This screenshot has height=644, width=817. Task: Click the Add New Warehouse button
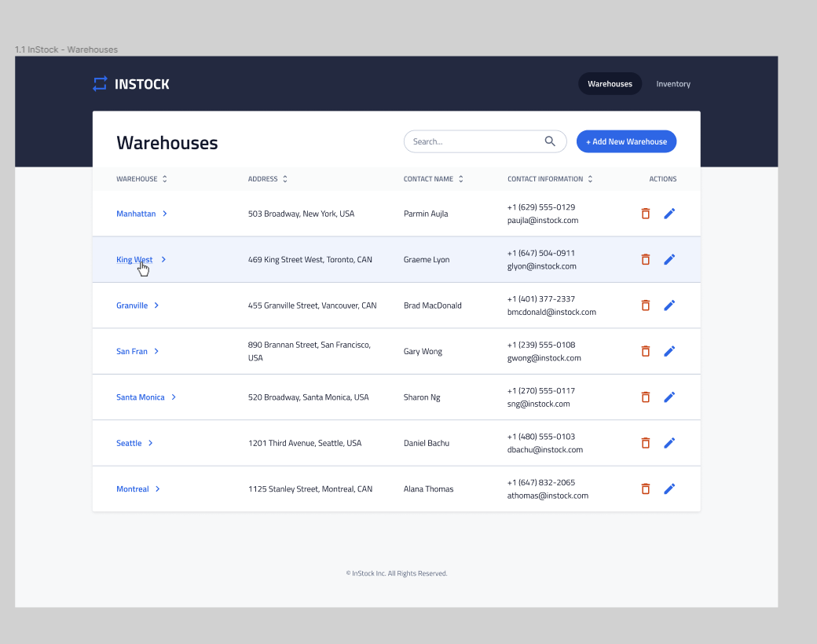coord(626,141)
